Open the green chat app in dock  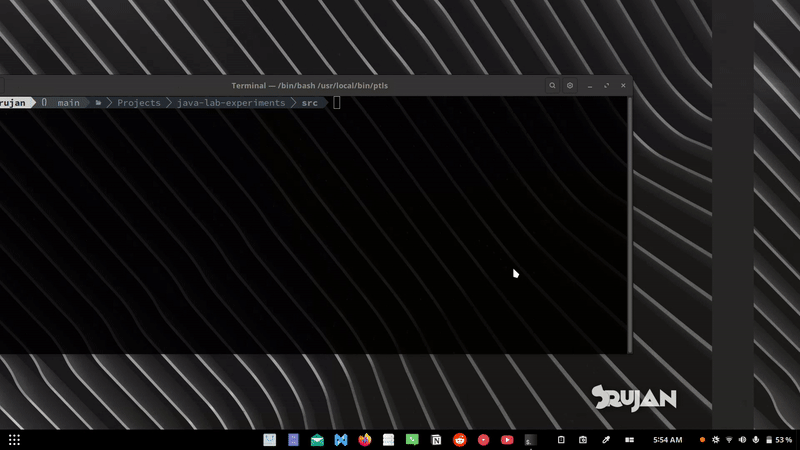click(x=412, y=440)
